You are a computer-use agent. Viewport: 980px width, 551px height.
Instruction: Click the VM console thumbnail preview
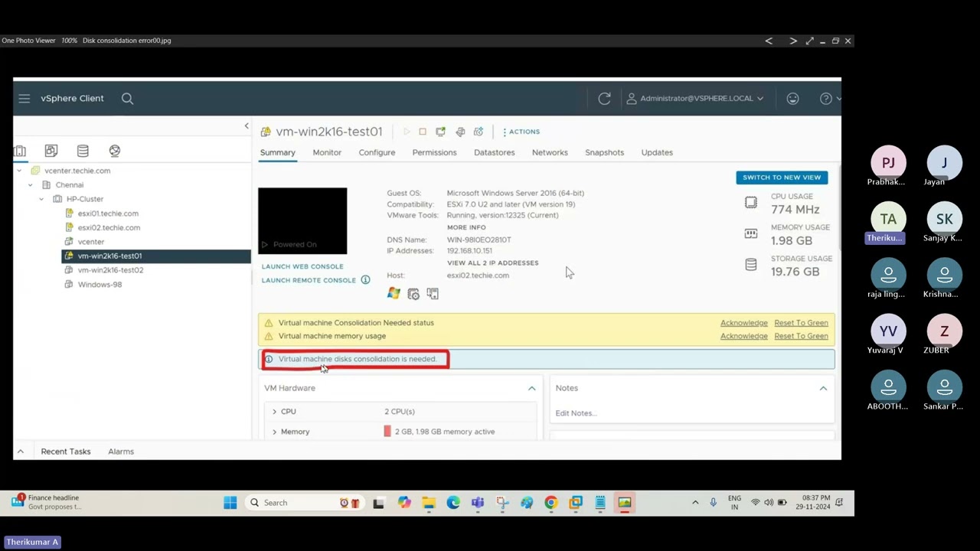coord(302,220)
